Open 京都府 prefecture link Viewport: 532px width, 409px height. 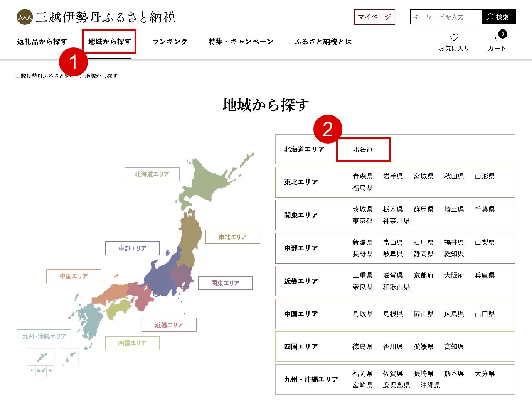(424, 276)
